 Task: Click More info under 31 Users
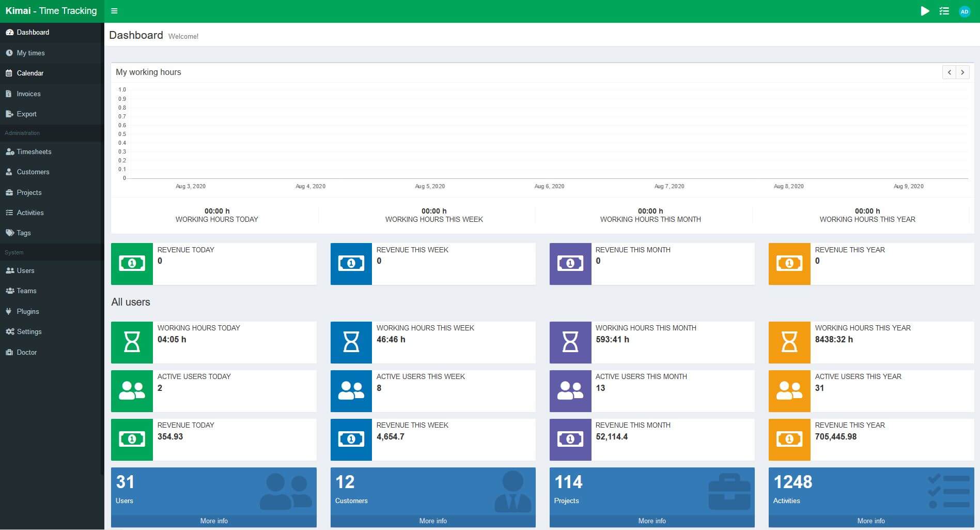[x=214, y=521]
